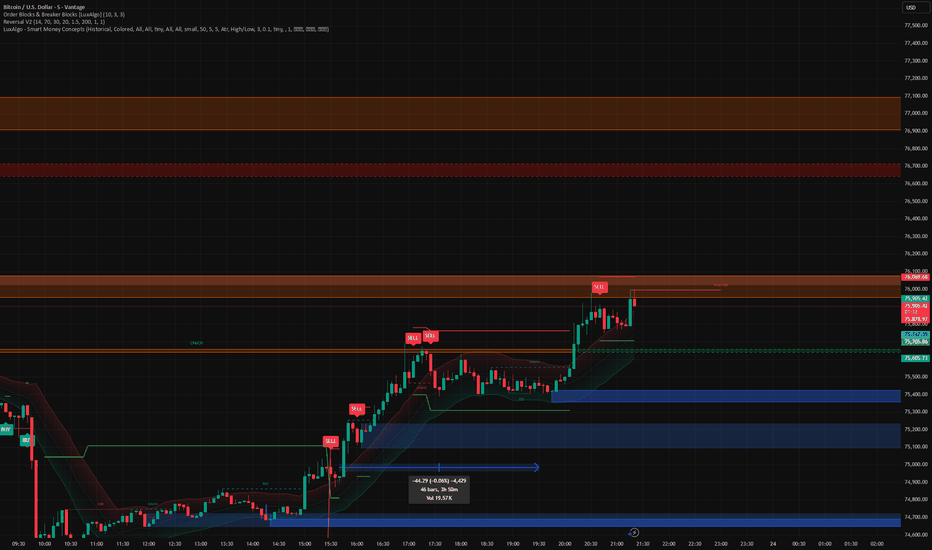Open Order Blocks & Breaker Blocks indicator legend
Viewport: 932px width, 550px height.
64,14
